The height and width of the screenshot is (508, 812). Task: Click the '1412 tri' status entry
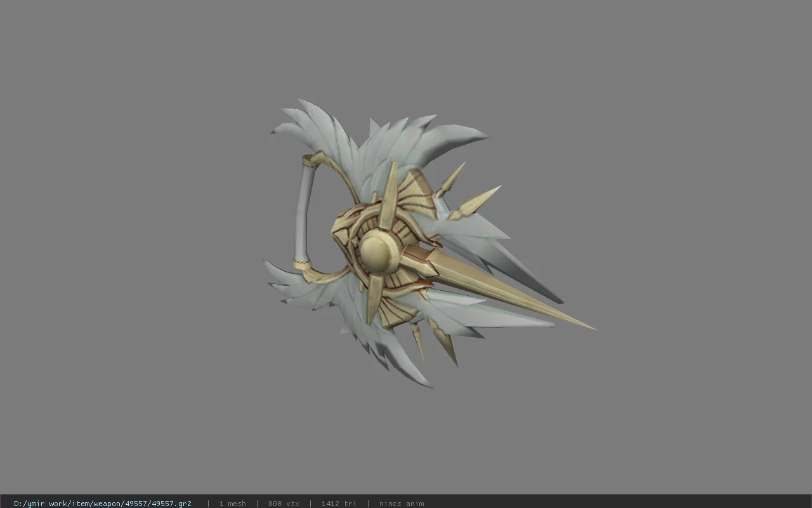pyautogui.click(x=339, y=504)
